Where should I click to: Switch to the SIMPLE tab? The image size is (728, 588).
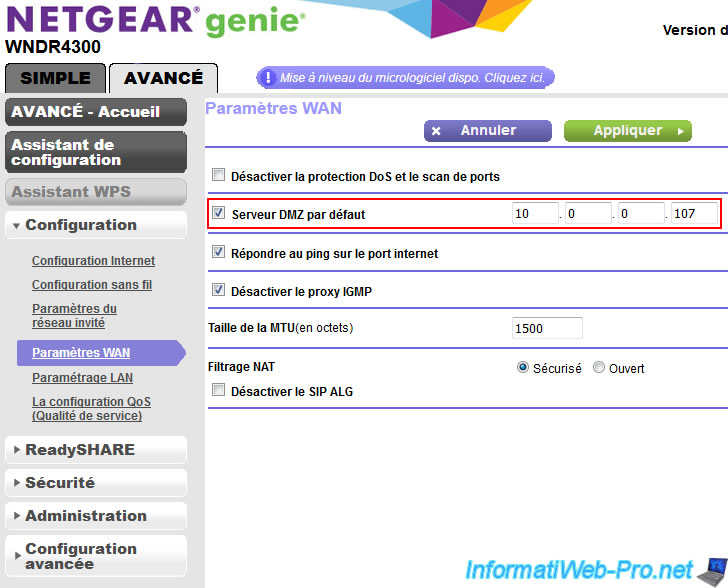tap(55, 78)
